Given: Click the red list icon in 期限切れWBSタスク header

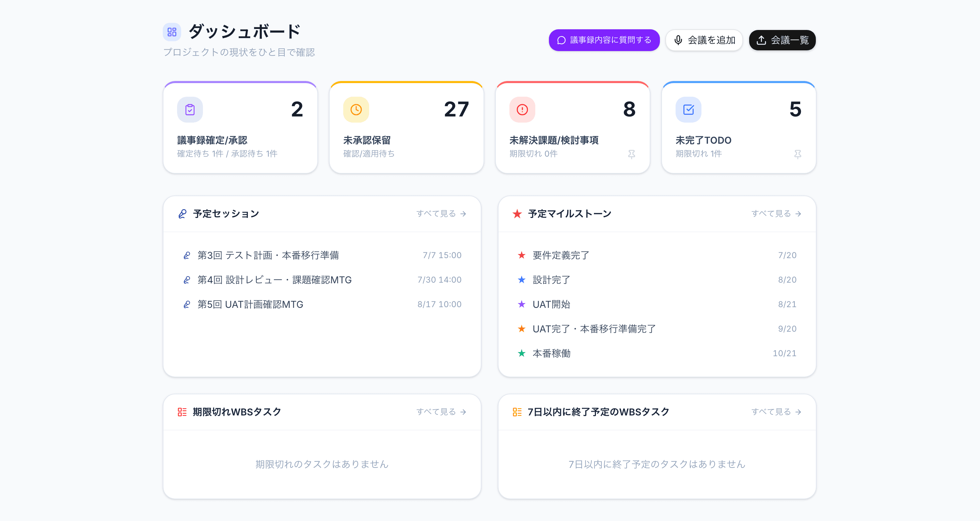Looking at the screenshot, I should pos(182,412).
